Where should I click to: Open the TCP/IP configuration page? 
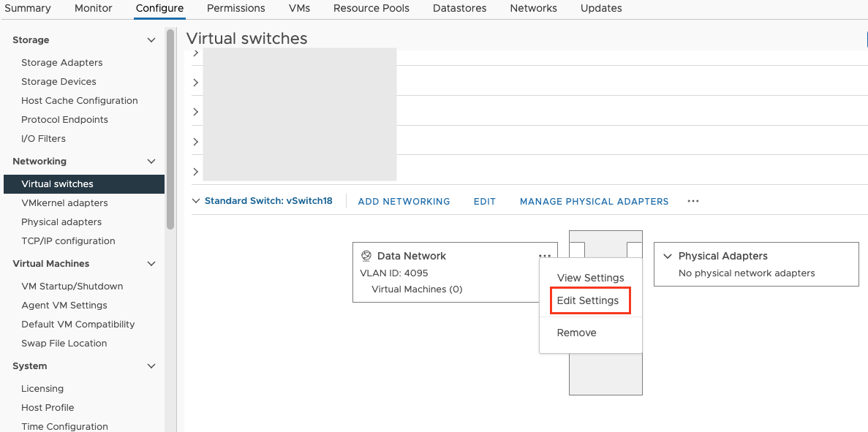[x=68, y=240]
